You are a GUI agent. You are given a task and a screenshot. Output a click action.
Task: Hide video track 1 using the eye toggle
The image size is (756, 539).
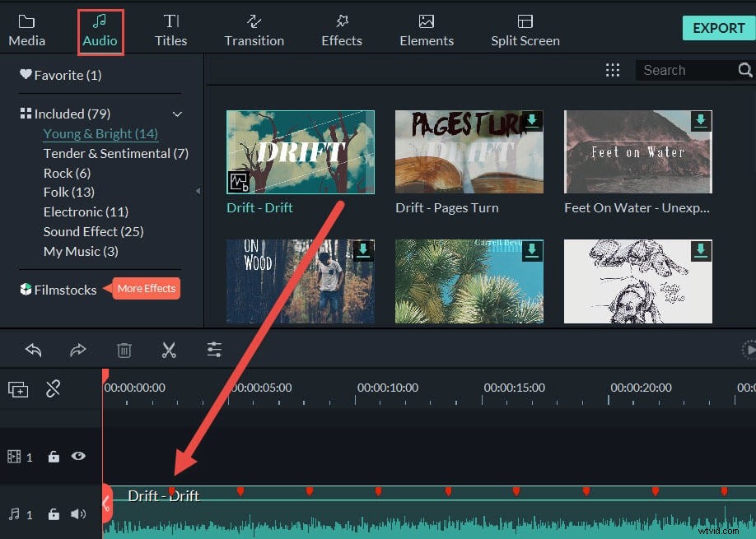(x=78, y=457)
